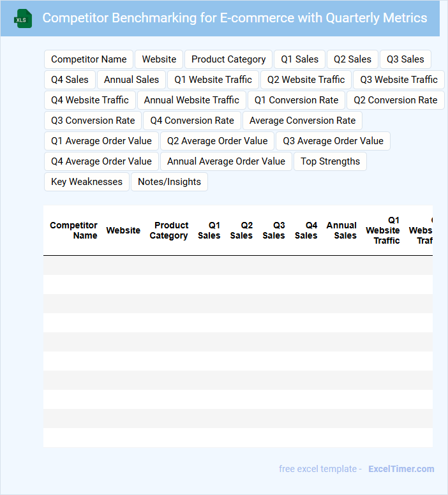Image resolution: width=448 pixels, height=495 pixels.
Task: Select the Q1 Sales column header
Action: pos(209,230)
